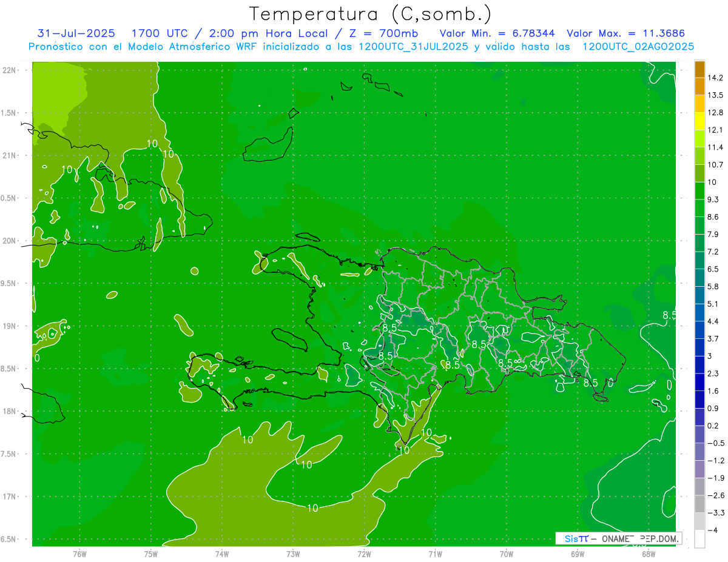Click the '75W' longitude axis label
Image resolution: width=728 pixels, height=562 pixels.
(151, 554)
